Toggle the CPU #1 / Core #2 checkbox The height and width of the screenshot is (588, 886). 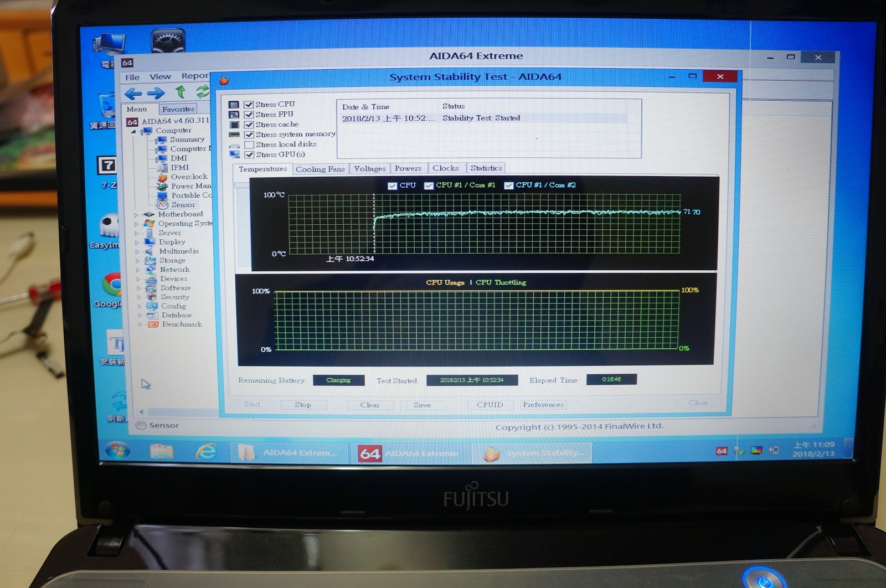click(508, 185)
